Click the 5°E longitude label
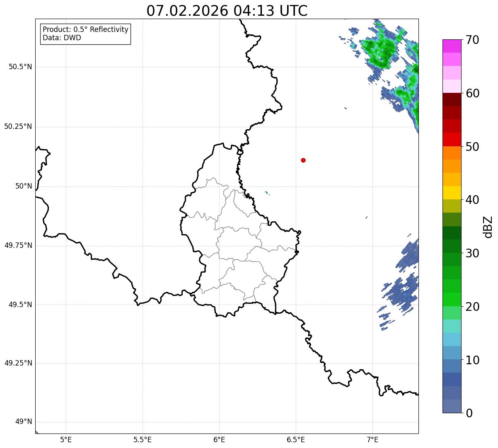 click(x=66, y=439)
